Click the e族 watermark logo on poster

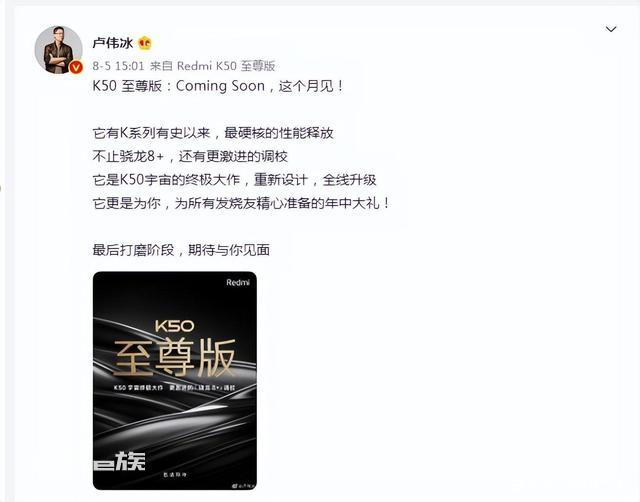(x=119, y=461)
